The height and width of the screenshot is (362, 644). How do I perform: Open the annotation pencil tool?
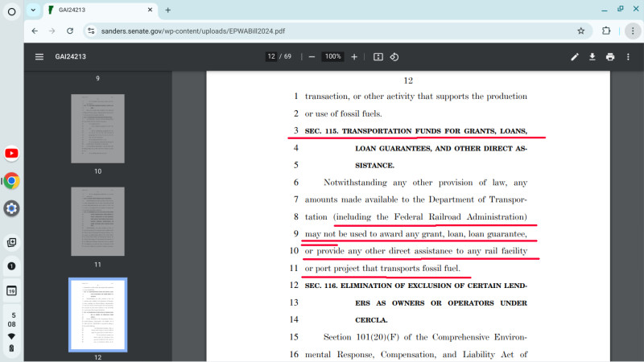click(x=575, y=57)
